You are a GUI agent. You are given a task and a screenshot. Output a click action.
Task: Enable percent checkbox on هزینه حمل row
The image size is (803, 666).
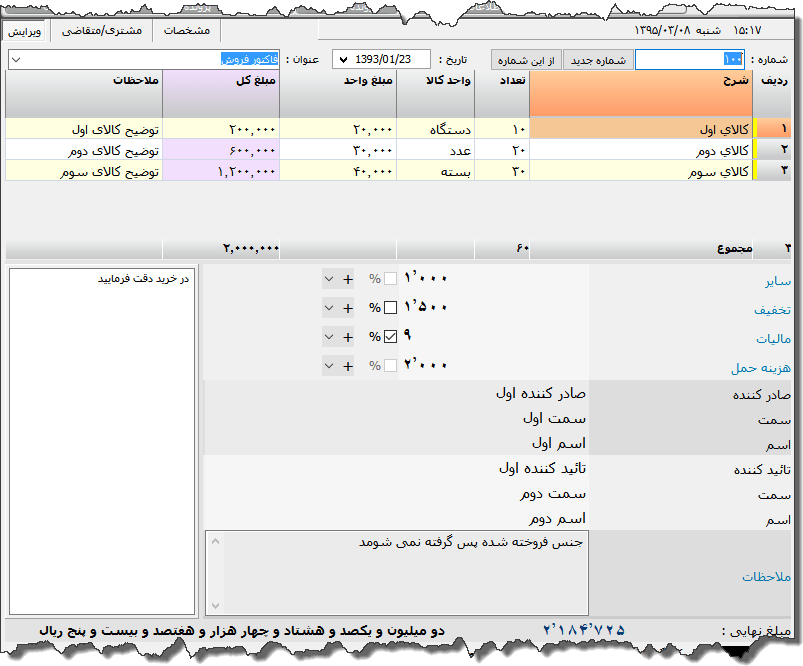click(x=391, y=366)
